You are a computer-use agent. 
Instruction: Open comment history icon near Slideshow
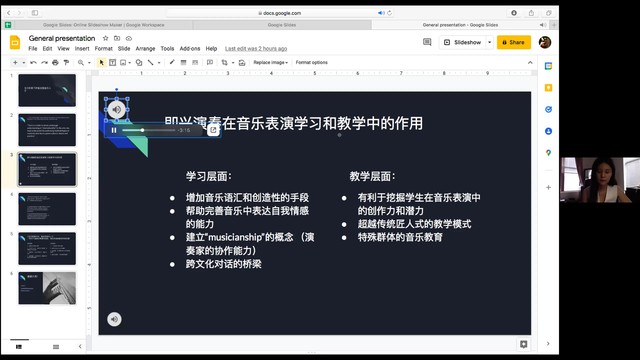[427, 42]
